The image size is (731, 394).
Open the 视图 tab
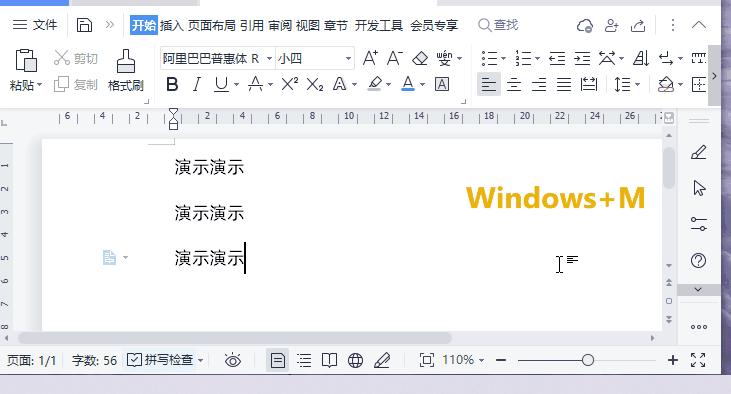pos(308,25)
